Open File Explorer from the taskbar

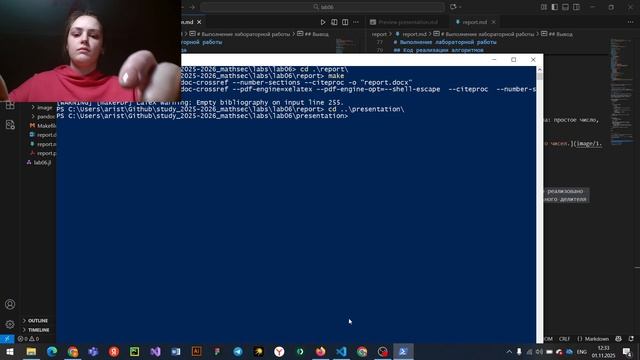31,351
